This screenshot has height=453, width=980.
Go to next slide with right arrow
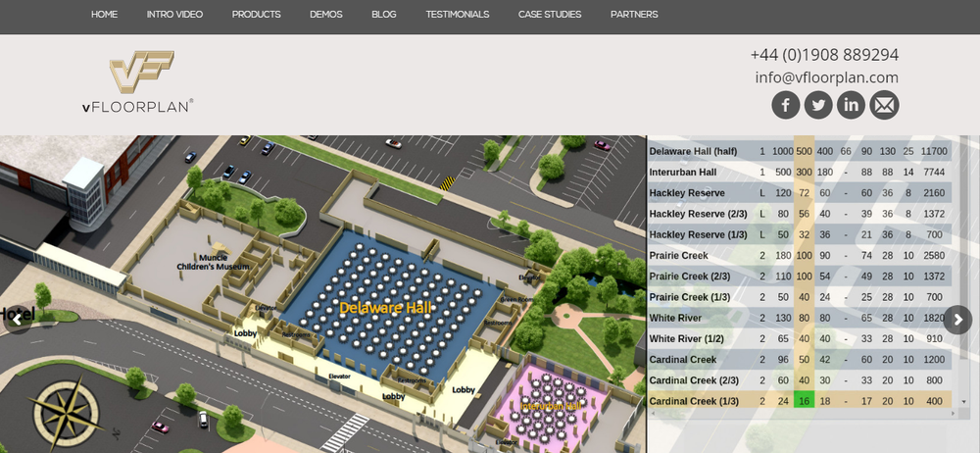coord(957,320)
